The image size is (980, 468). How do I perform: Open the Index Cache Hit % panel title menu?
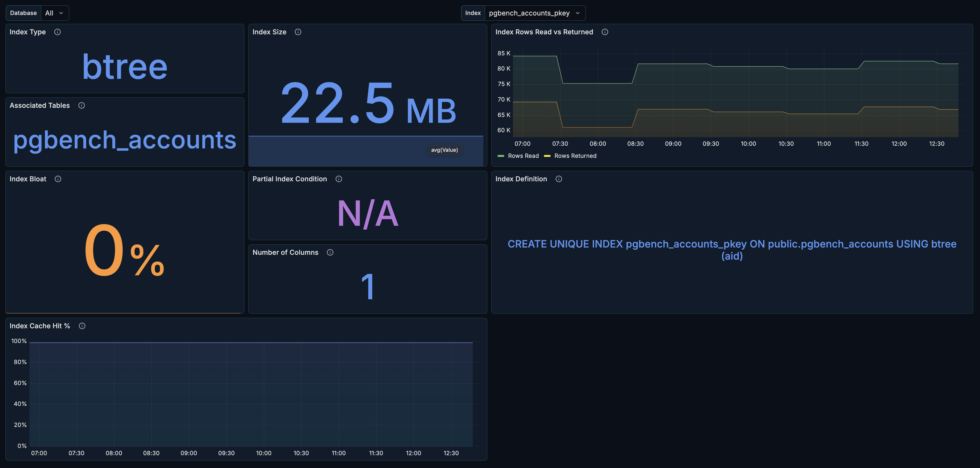point(40,326)
